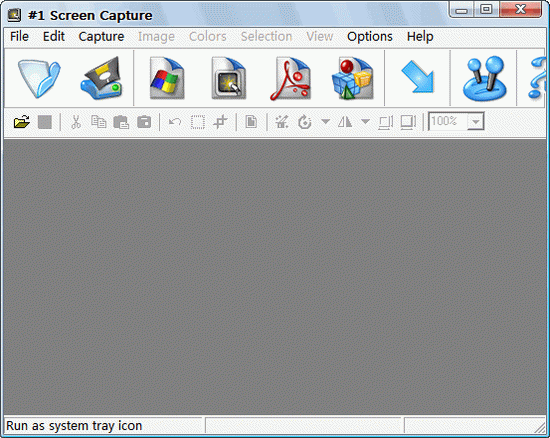Viewport: 550px width, 438px height.
Task: Click the crop tool icon
Action: coord(220,122)
